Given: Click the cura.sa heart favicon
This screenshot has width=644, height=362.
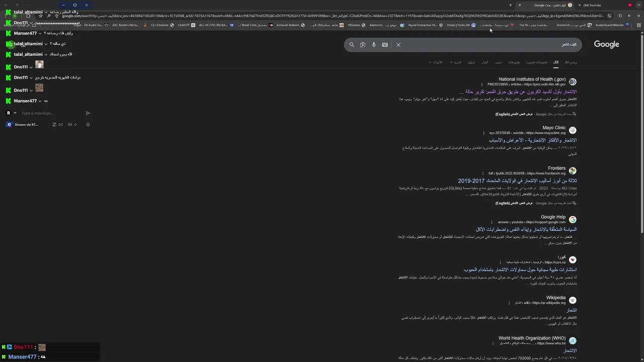Looking at the screenshot, I should click(x=573, y=260).
